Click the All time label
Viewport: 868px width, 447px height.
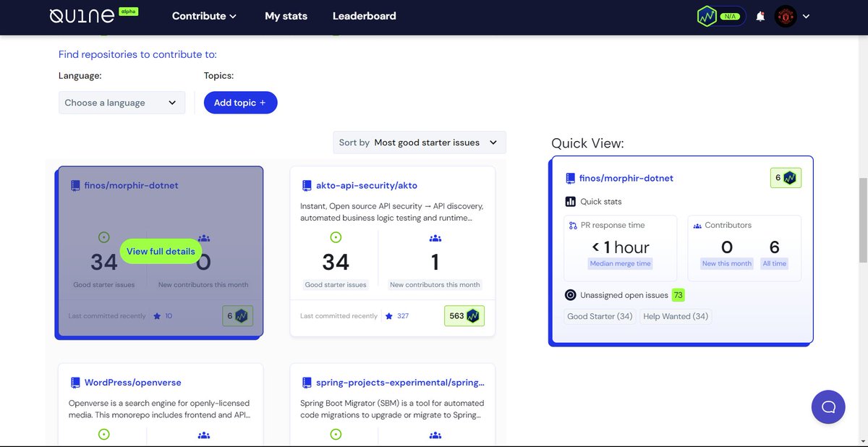coord(775,264)
